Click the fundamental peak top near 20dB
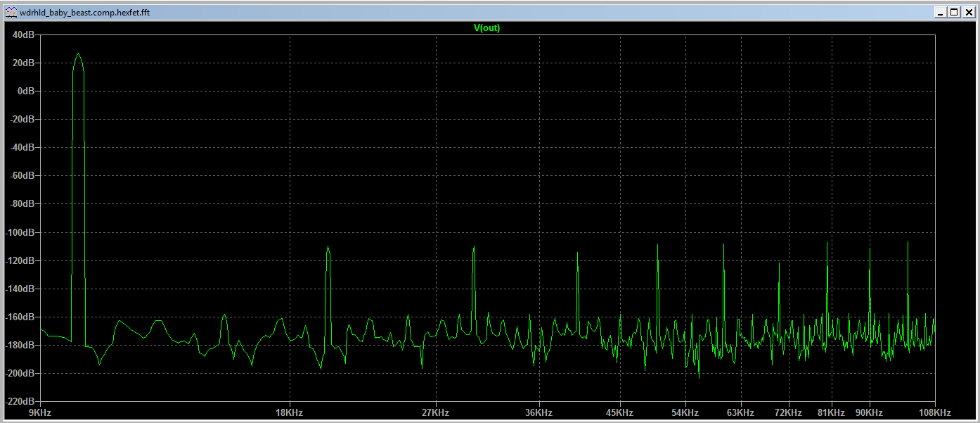This screenshot has width=980, height=423. click(78, 54)
